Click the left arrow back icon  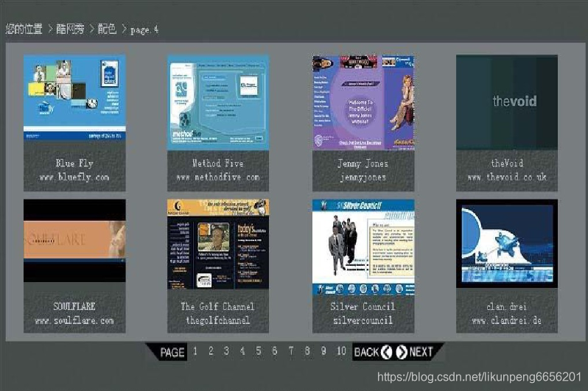pos(386,352)
